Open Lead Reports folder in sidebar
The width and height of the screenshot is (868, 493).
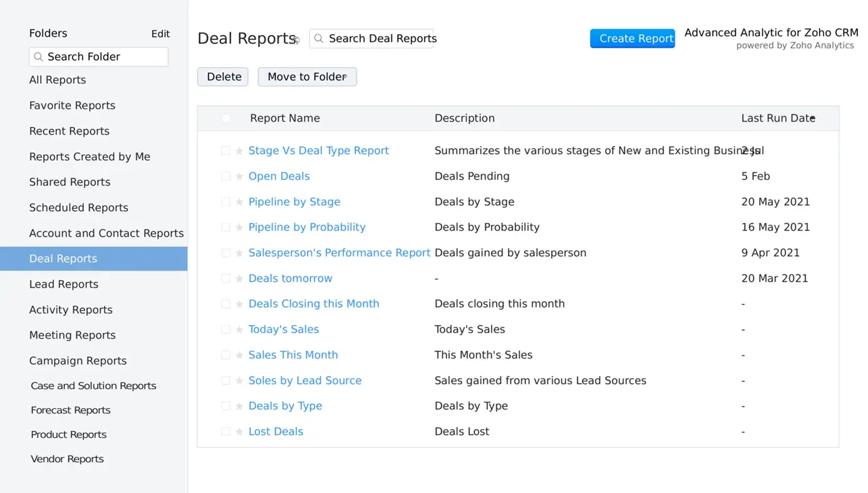coord(64,284)
